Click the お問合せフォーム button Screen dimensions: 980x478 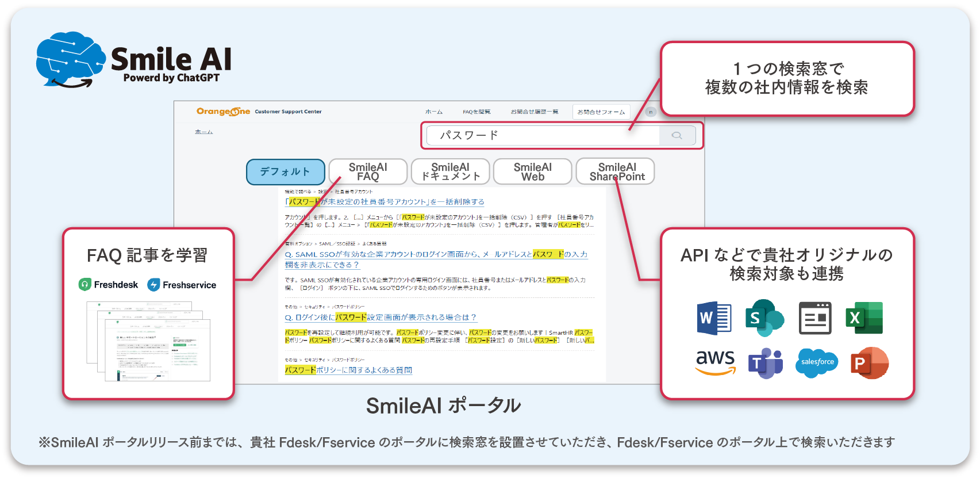(601, 112)
